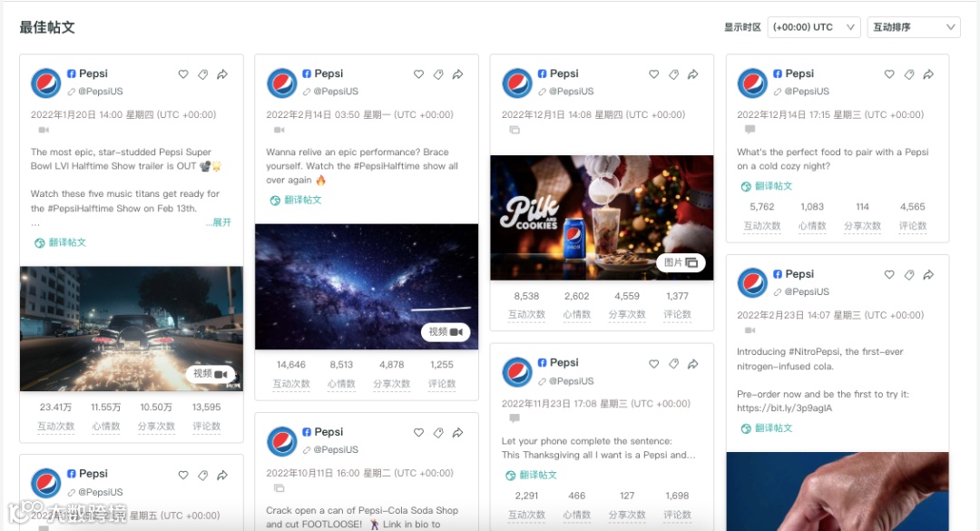980x531 pixels.
Task: Share the February 14 PepsiHalftime post
Action: click(x=458, y=74)
